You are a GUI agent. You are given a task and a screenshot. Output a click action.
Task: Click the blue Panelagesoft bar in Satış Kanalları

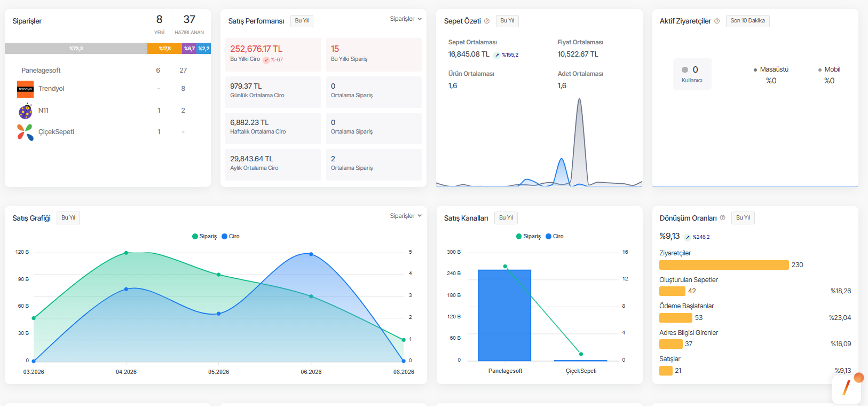[504, 315]
